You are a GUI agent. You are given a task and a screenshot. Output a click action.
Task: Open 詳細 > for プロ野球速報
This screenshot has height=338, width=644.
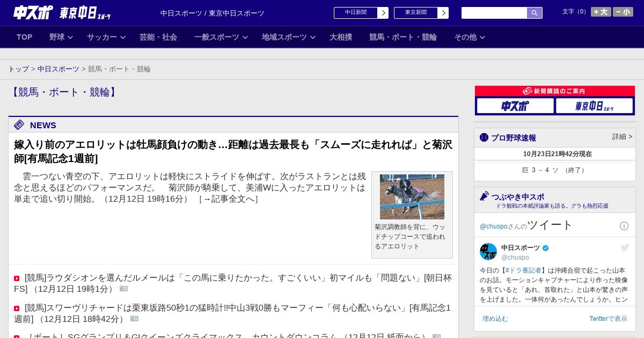point(623,137)
